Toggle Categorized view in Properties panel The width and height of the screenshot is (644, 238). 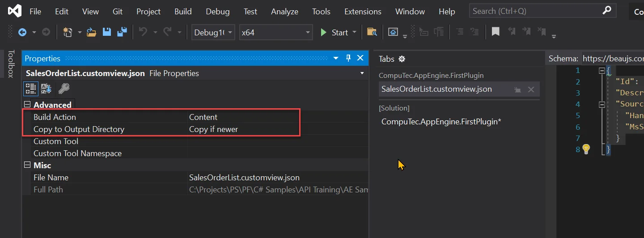[x=30, y=89]
